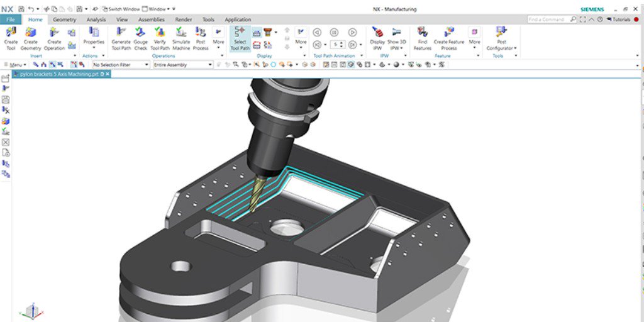Toggle the highlighted shaded-with-edges render style icon
Viewport: 644px width, 322px height.
pyautogui.click(x=351, y=65)
